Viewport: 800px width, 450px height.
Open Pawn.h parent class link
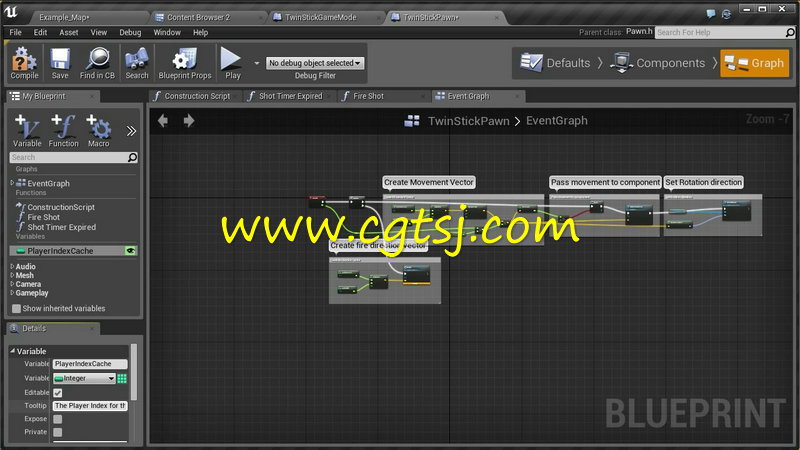tap(639, 32)
